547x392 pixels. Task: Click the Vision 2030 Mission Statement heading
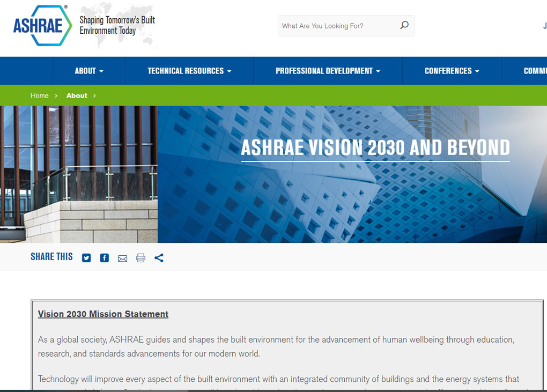[x=104, y=314]
